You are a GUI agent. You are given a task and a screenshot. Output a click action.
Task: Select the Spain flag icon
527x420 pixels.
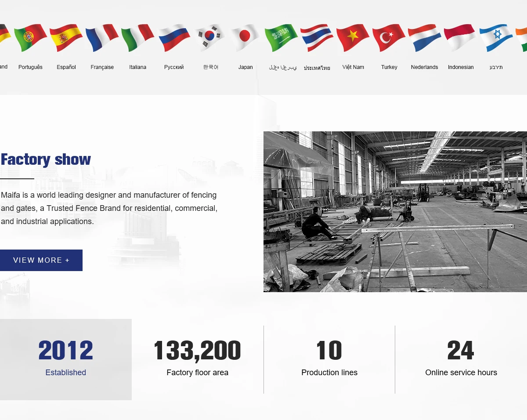pyautogui.click(x=66, y=37)
